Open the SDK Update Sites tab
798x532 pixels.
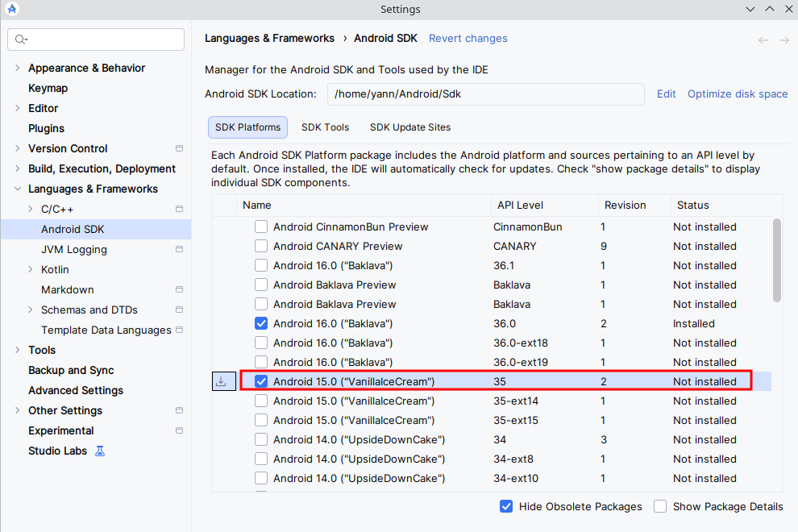point(409,127)
